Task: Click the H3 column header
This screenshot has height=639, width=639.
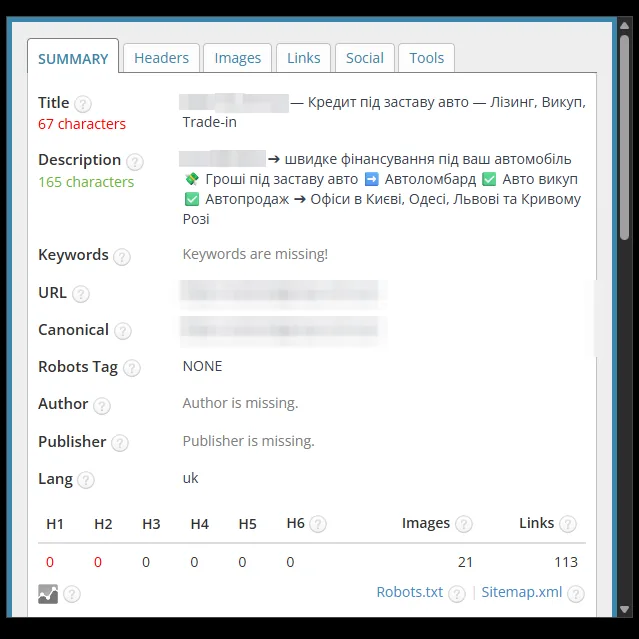Action: click(x=151, y=524)
